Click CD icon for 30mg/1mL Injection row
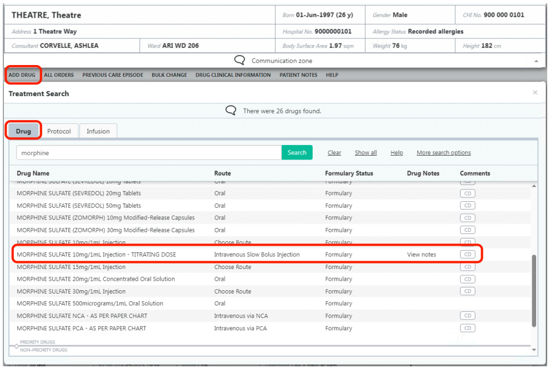The height and width of the screenshot is (368, 550). pyautogui.click(x=468, y=291)
